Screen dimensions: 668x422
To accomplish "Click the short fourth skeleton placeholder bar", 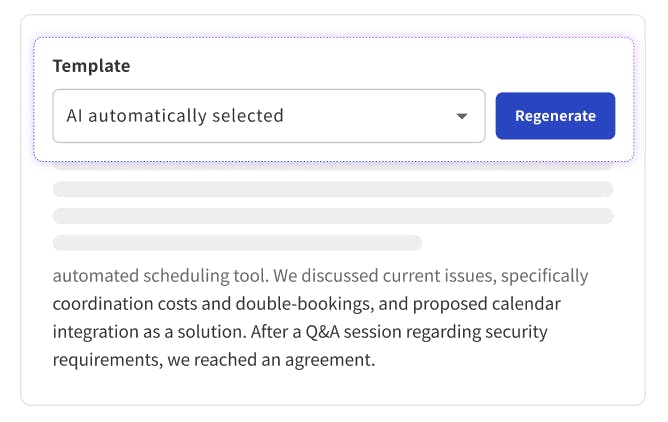I will [237, 242].
